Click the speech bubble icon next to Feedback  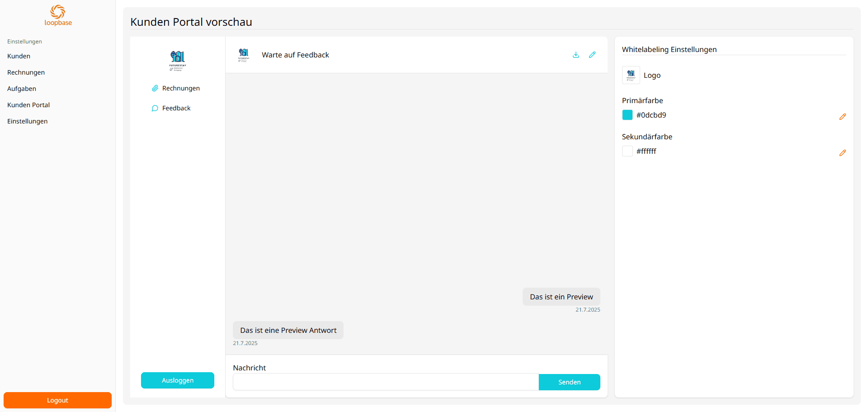point(155,108)
